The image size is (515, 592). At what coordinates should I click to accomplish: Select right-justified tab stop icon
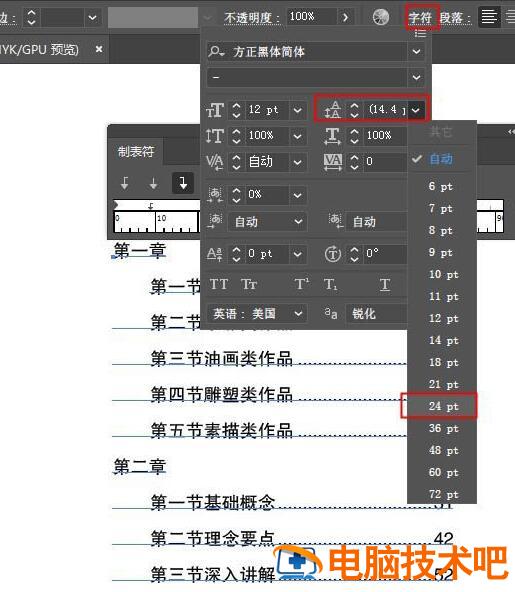pos(183,183)
